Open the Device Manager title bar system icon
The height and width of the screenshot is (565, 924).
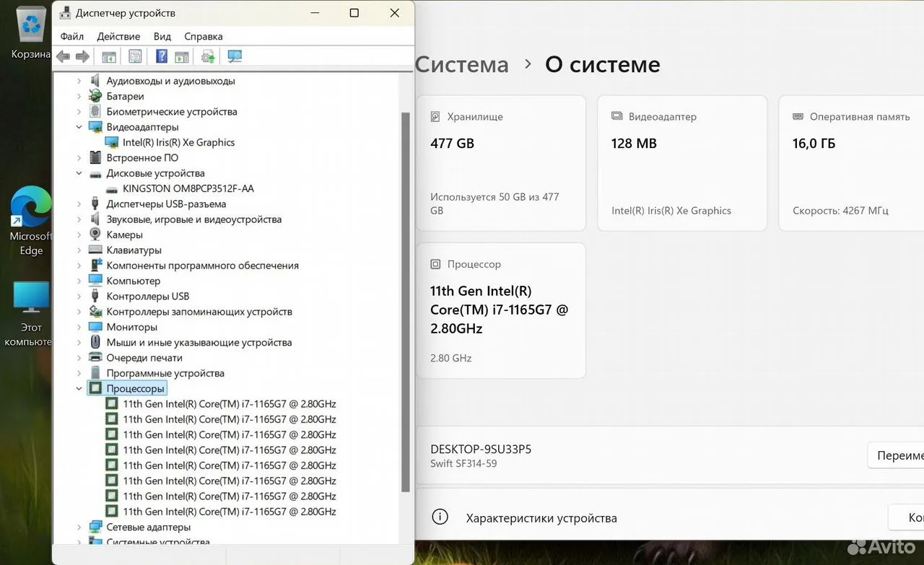pos(65,13)
